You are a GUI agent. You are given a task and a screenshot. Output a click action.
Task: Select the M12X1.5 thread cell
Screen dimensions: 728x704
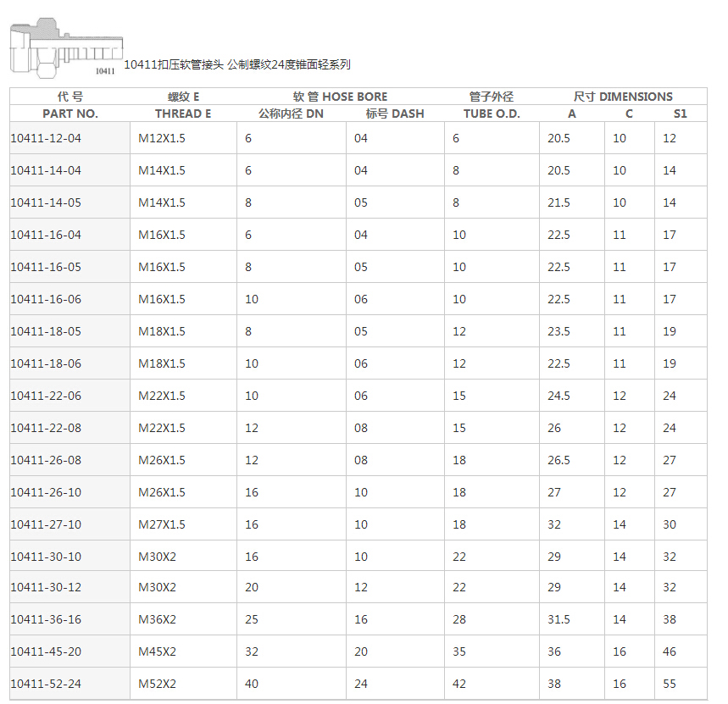coord(162,138)
